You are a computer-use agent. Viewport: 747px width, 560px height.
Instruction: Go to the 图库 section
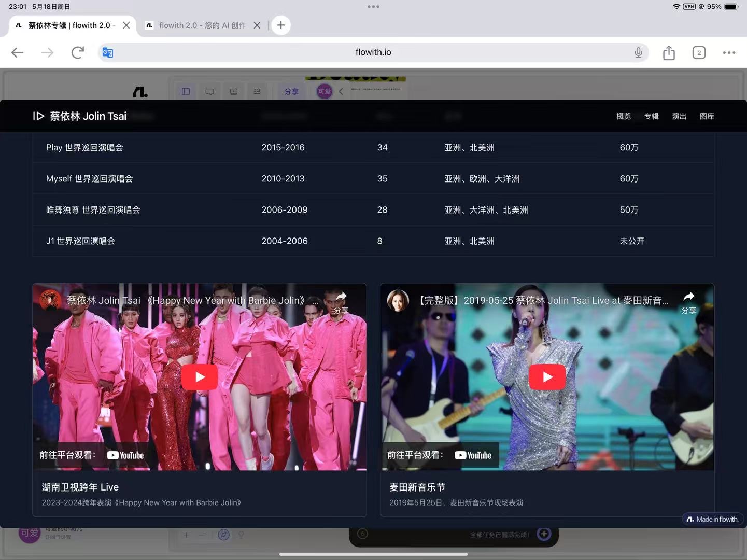707,116
